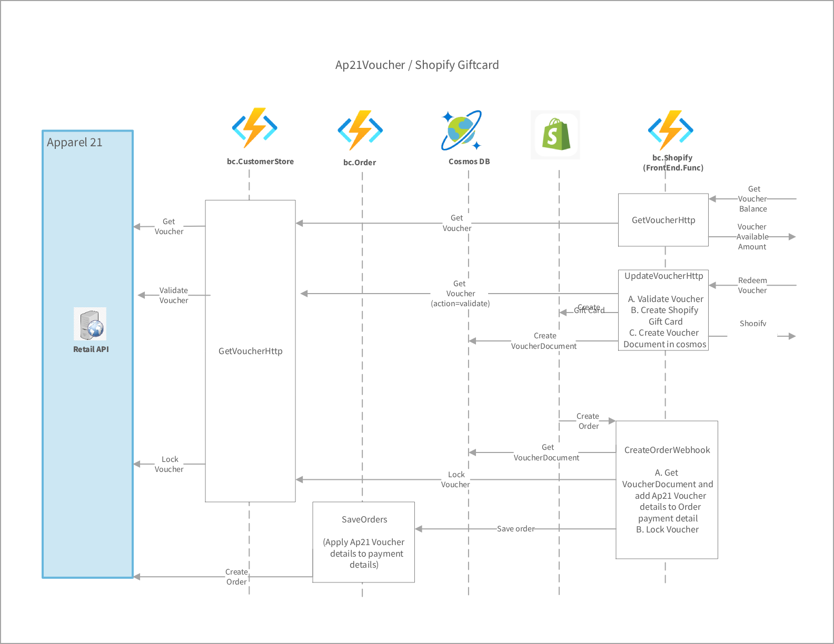This screenshot has width=834, height=644.
Task: Click the bc.CustomerStore Azure Function icon
Action: point(254,128)
